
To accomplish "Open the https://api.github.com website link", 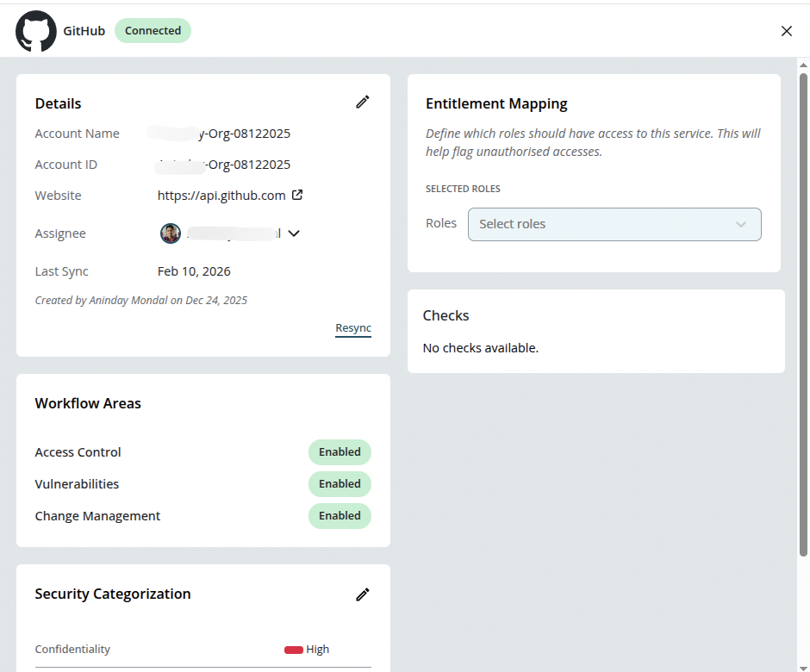I will tap(221, 195).
